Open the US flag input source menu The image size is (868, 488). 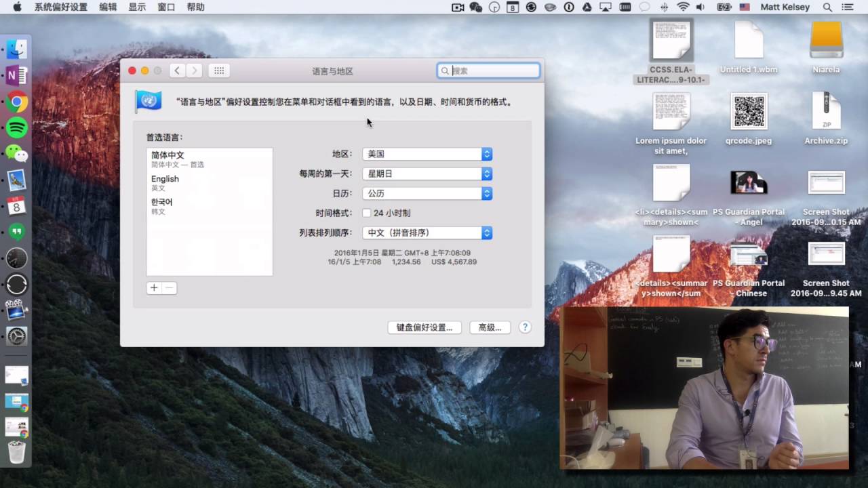click(x=745, y=7)
